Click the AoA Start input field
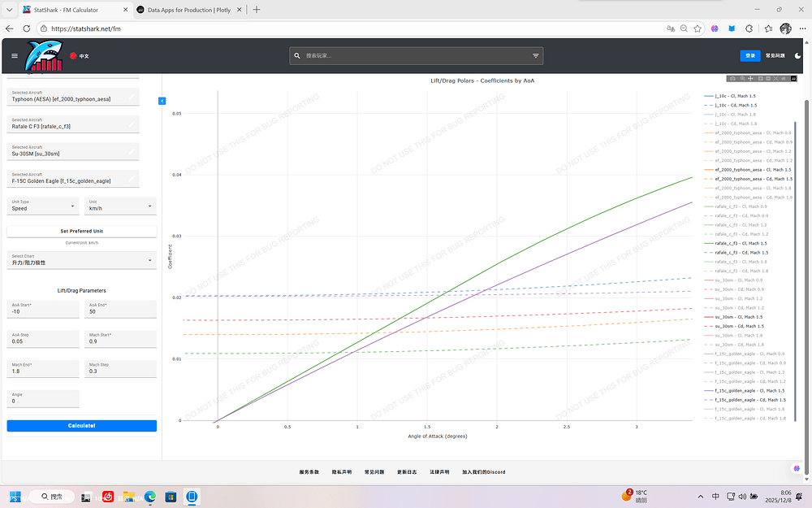The height and width of the screenshot is (508, 812). 43,309
